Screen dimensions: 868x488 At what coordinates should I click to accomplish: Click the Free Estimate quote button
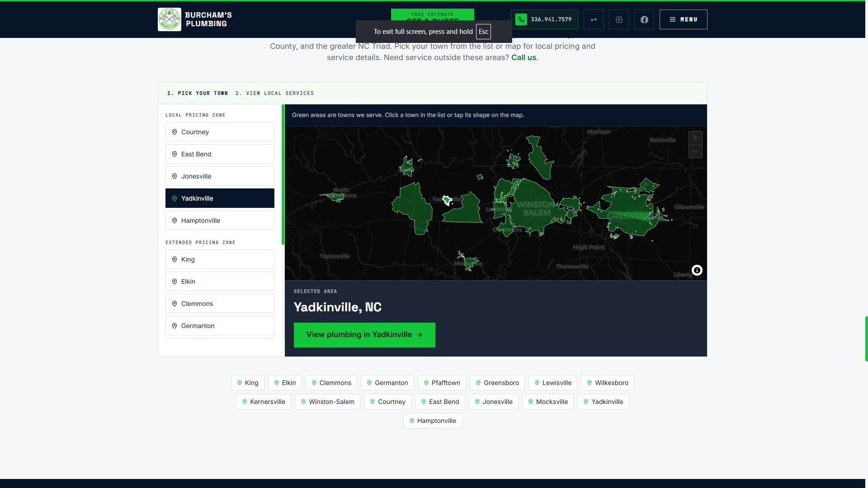[432, 14]
